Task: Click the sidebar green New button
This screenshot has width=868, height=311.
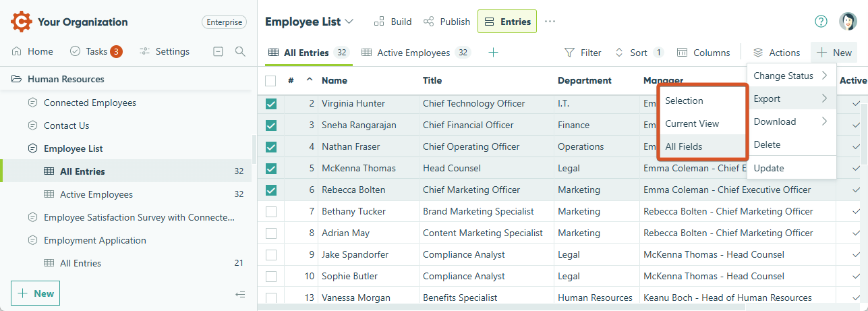Action: point(35,293)
